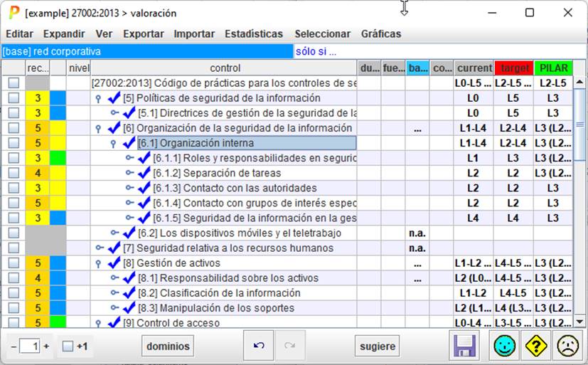Collapse the [8] Gestión de activos node
The height and width of the screenshot is (365, 588).
[98, 263]
